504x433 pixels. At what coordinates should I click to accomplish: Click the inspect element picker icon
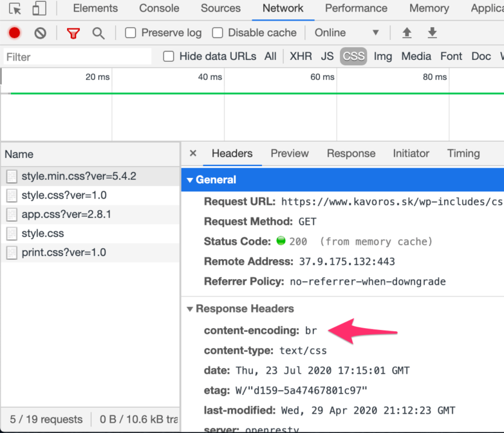point(15,8)
